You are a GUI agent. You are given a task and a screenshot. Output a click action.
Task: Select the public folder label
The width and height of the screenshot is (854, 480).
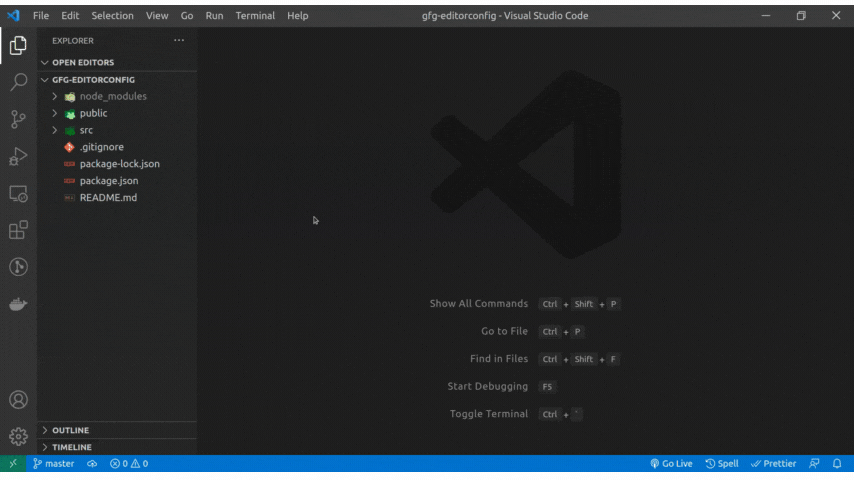pyautogui.click(x=94, y=113)
